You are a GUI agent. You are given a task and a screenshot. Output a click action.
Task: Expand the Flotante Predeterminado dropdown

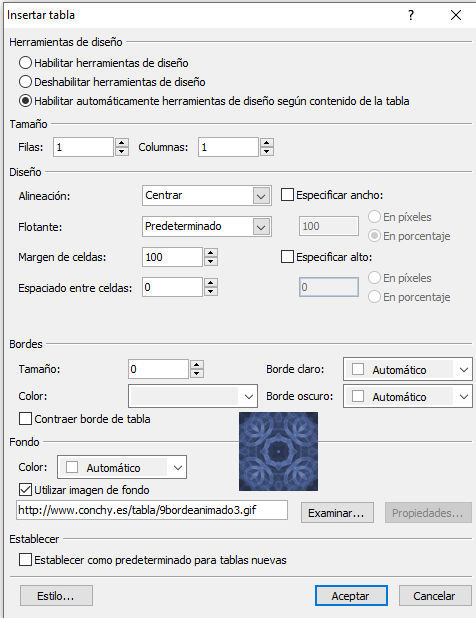click(206, 227)
